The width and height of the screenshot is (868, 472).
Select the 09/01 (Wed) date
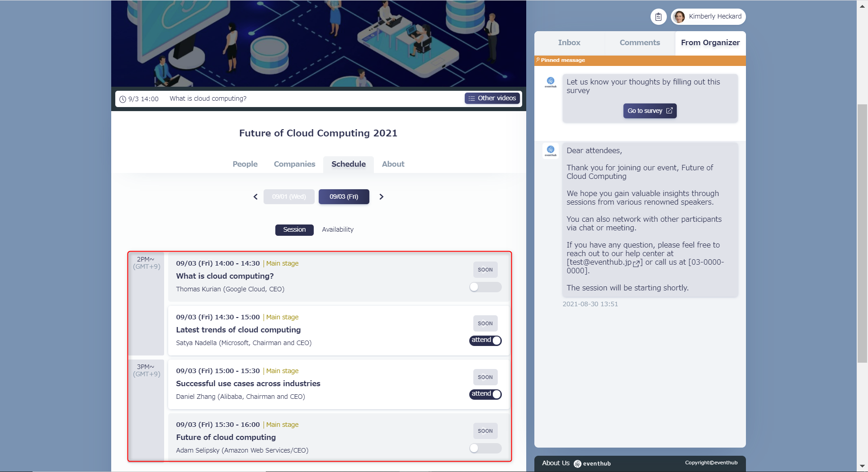(289, 197)
